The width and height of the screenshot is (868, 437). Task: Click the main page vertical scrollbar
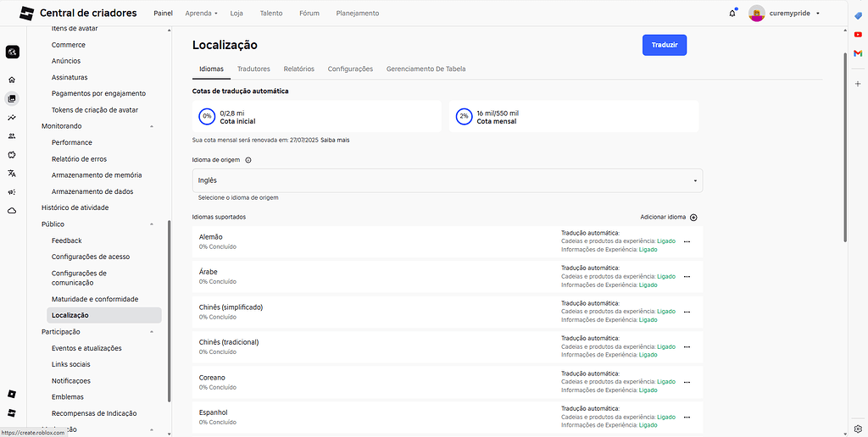coord(845,147)
